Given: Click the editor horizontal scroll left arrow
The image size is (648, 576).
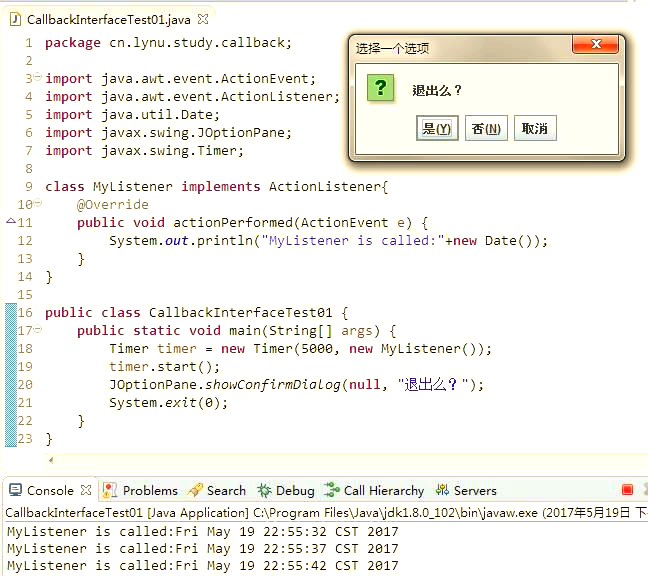Looking at the screenshot, I should tap(51, 460).
